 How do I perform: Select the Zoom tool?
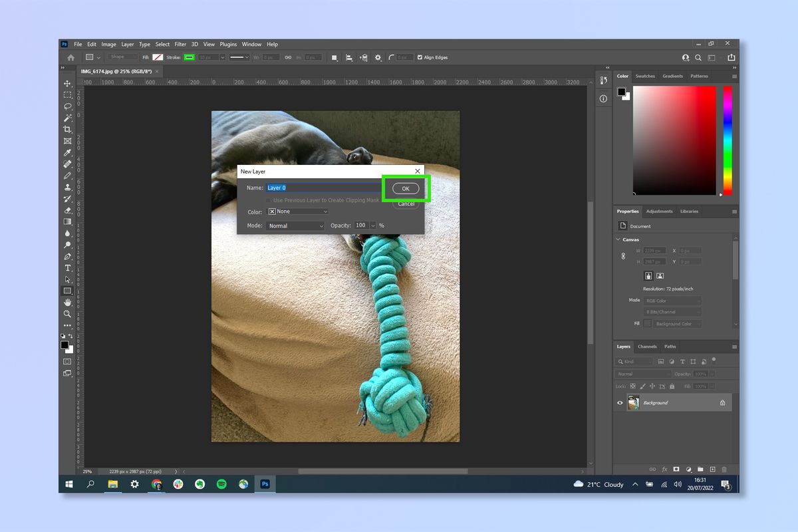[x=67, y=314]
